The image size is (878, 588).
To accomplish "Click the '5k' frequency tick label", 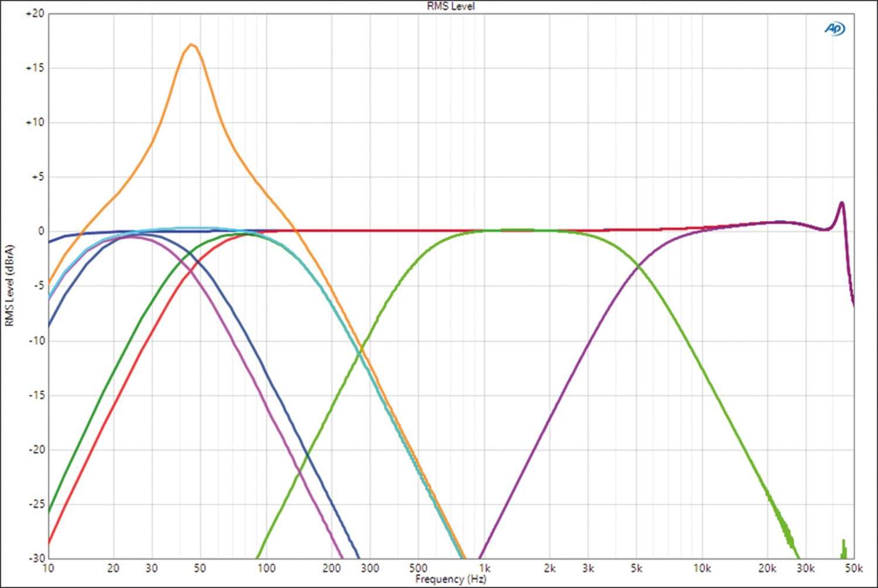I will point(636,568).
